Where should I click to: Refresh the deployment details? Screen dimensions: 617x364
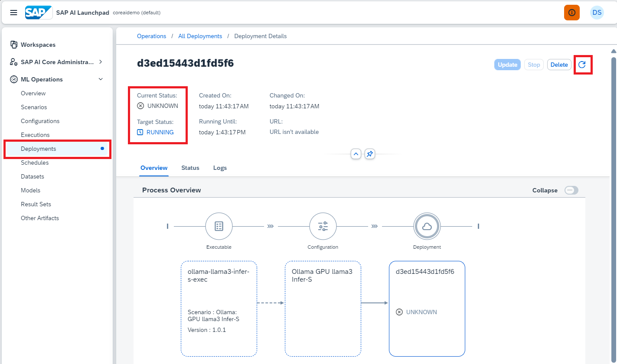pyautogui.click(x=582, y=65)
